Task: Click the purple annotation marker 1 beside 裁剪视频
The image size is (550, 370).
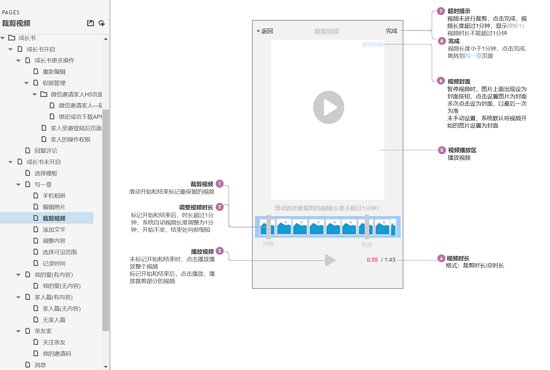Action: pyautogui.click(x=220, y=183)
